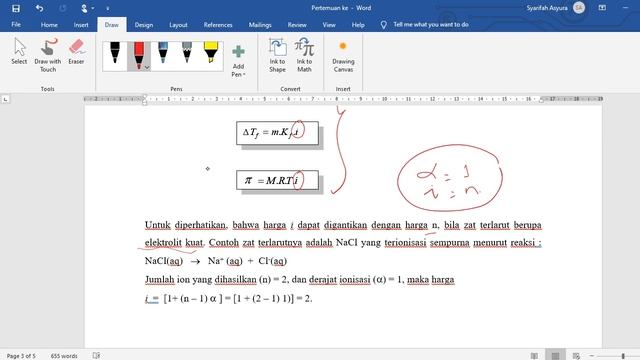Image resolution: width=640 pixels, height=360 pixels.
Task: Expand the red pen options arrow
Action: pyautogui.click(x=147, y=68)
